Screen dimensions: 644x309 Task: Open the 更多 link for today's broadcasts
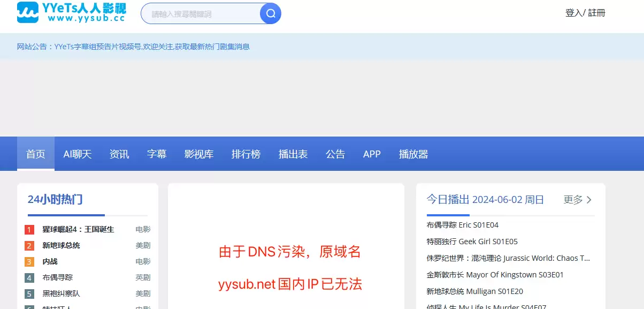(x=573, y=200)
